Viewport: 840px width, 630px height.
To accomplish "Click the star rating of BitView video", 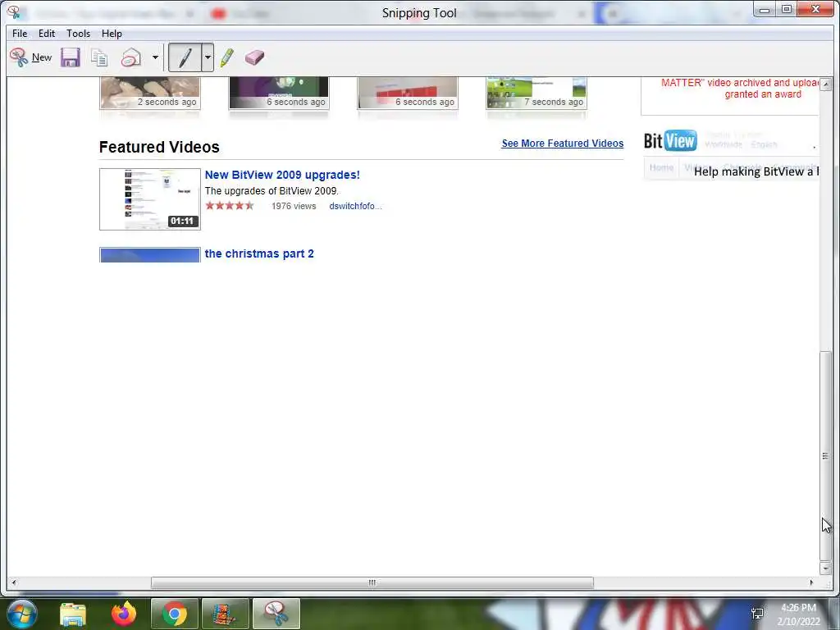I will [x=230, y=205].
